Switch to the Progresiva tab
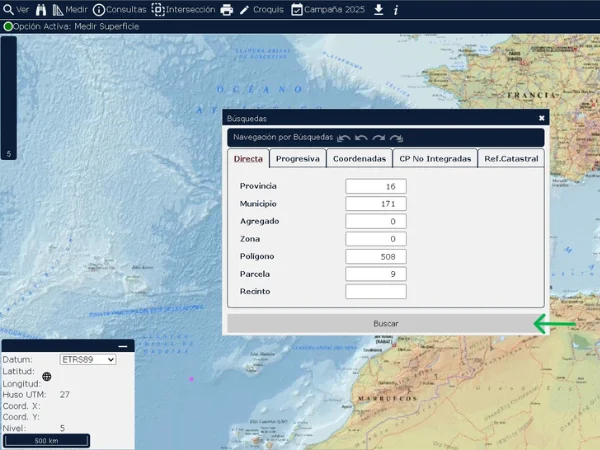 pos(297,159)
